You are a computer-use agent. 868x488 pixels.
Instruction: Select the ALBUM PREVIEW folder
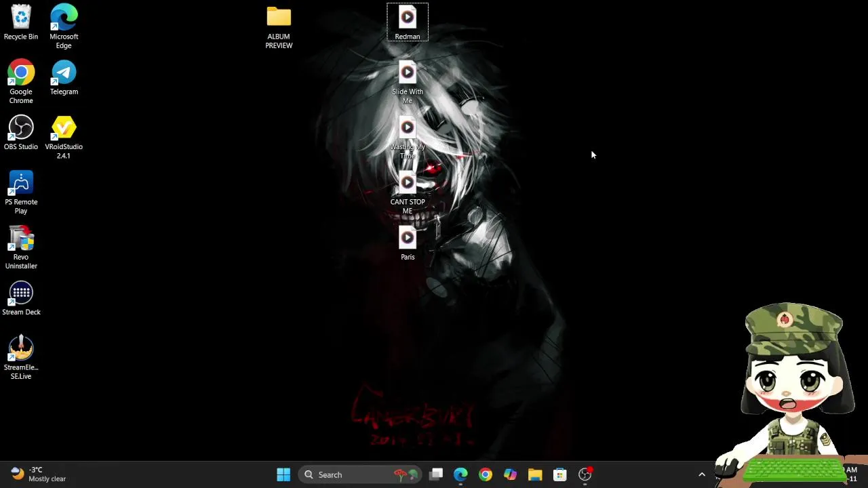click(x=279, y=26)
